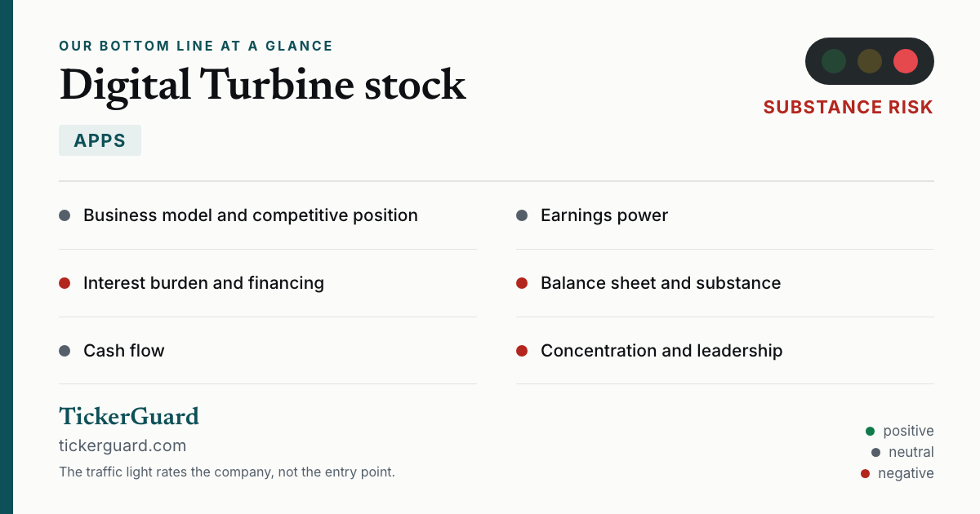Click the red dot beside Interest burden
The image size is (980, 514).
65,283
